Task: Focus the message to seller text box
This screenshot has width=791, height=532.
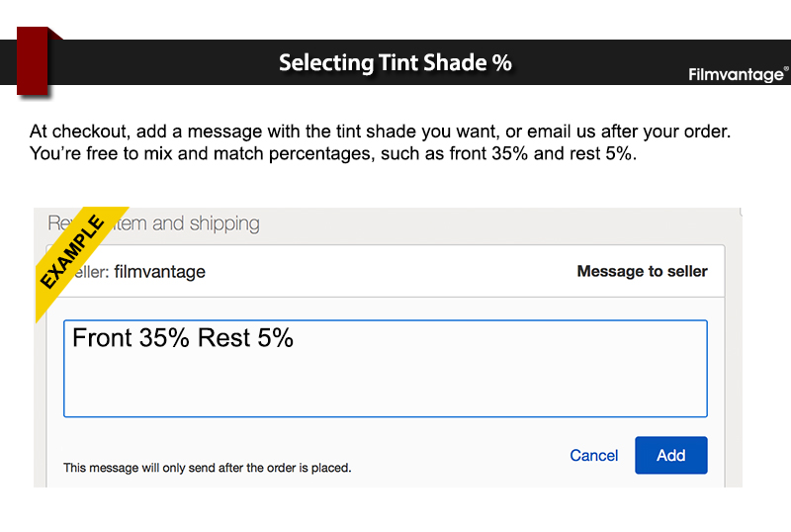Action: [385, 368]
